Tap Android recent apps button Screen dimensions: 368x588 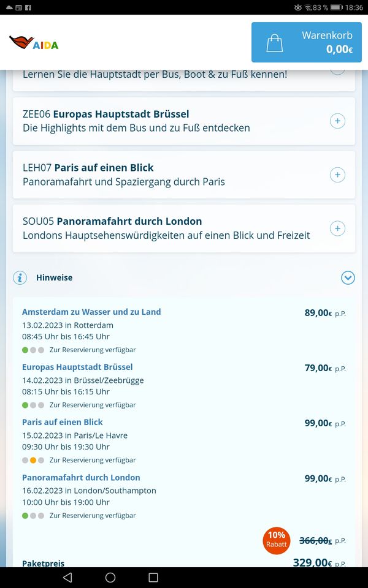pos(153,578)
